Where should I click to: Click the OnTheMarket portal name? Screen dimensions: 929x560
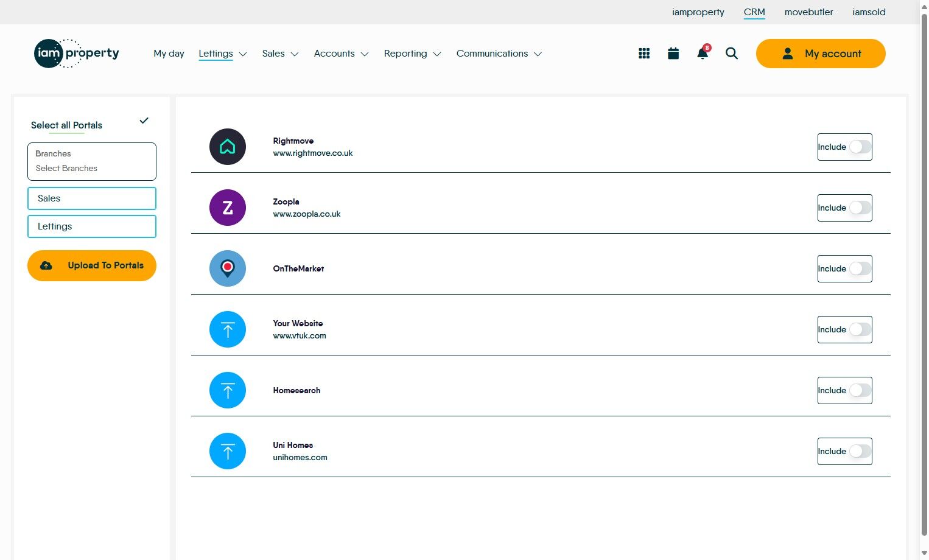tap(298, 268)
